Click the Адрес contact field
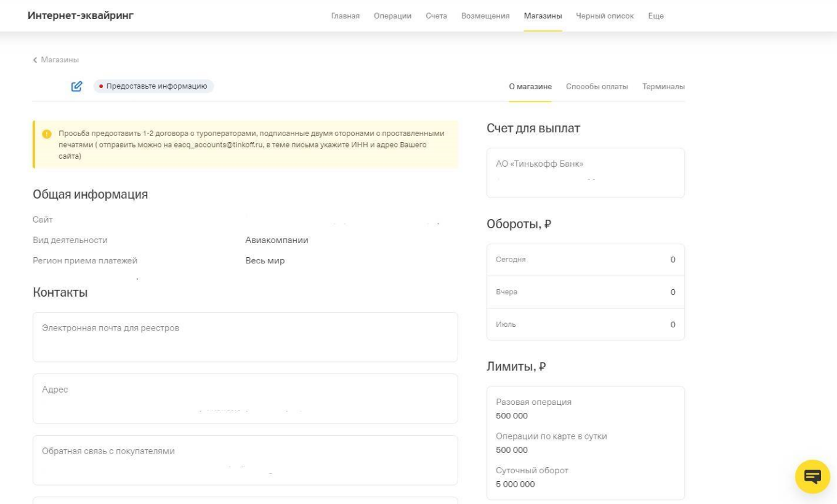 click(x=245, y=398)
